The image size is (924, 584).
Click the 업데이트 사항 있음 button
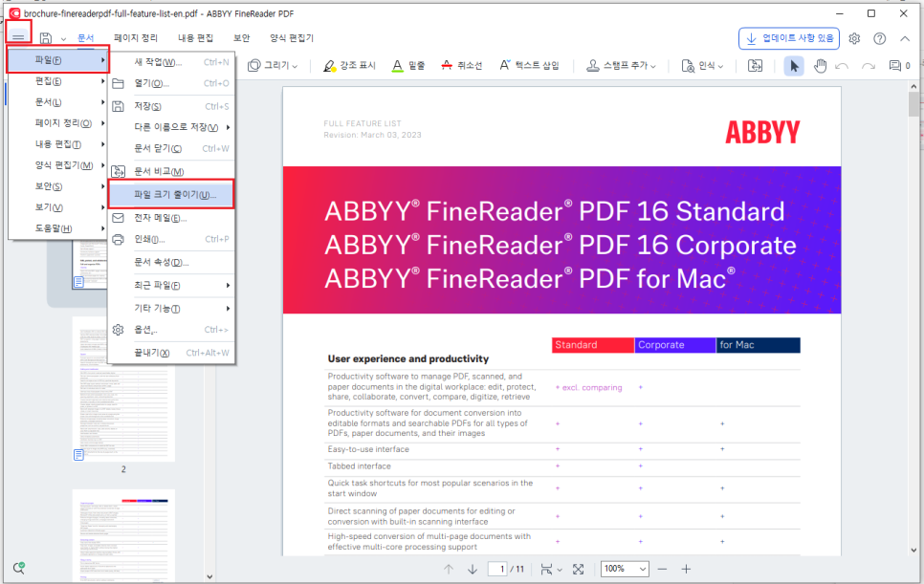[x=789, y=38]
